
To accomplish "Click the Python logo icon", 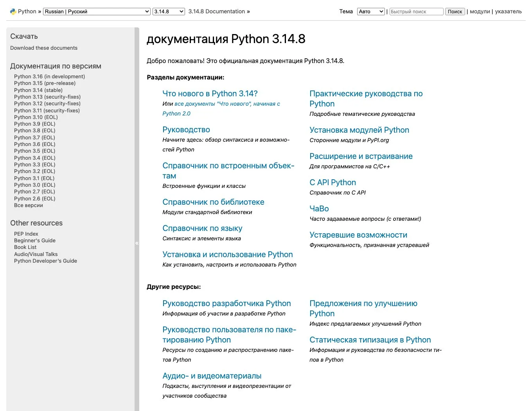I will tap(13, 12).
